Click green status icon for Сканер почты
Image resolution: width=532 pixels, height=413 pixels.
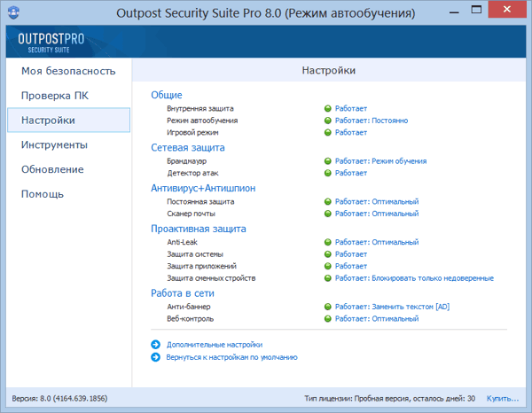coord(327,214)
